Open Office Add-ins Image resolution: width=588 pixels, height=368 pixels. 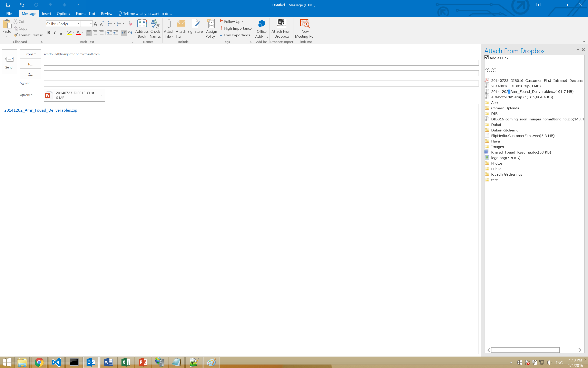pos(262,28)
